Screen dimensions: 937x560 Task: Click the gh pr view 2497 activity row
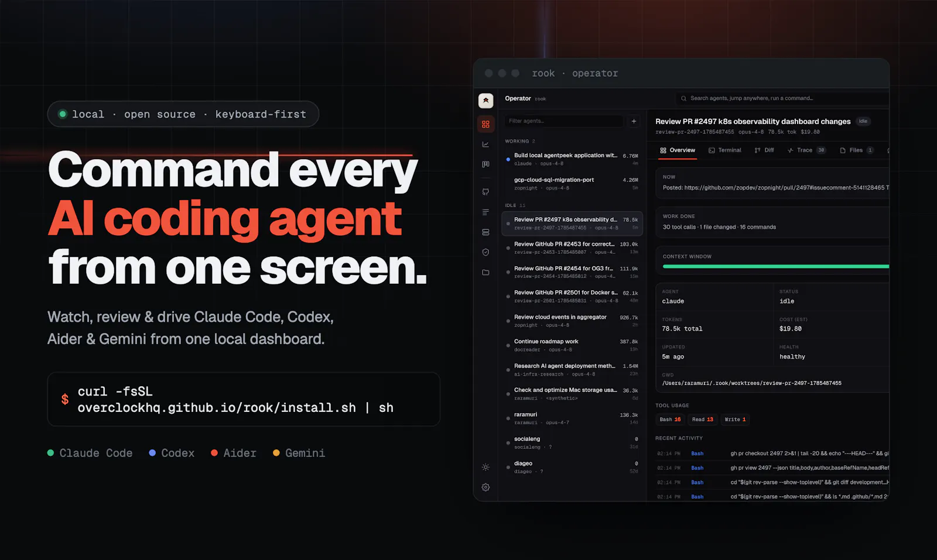773,468
